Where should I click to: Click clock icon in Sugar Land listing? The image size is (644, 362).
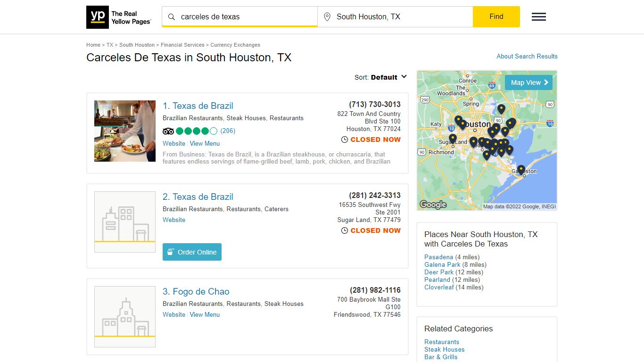(x=345, y=230)
